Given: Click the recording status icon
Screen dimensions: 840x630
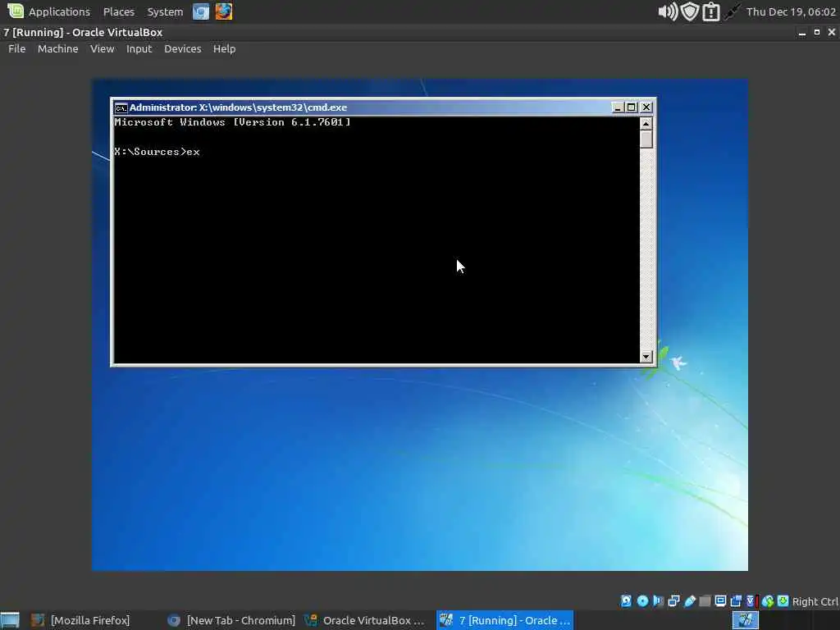Looking at the screenshot, I should coord(736,601).
